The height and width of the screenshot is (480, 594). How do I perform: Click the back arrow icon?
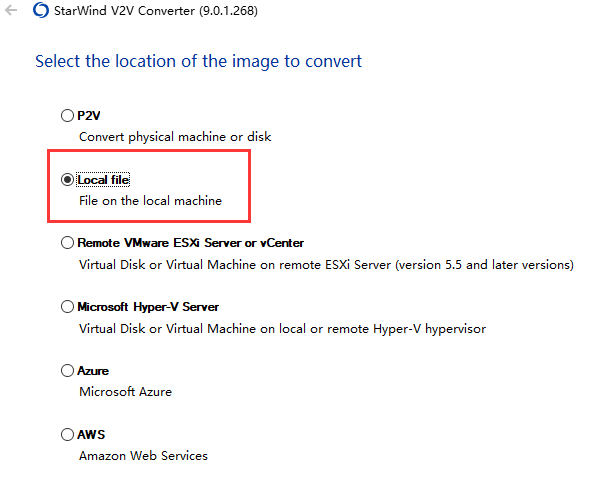(x=11, y=10)
